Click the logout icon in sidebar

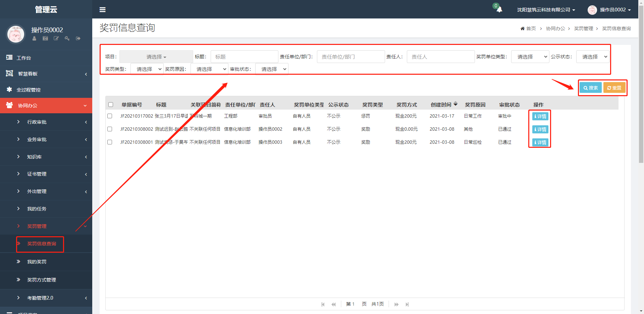tap(78, 39)
